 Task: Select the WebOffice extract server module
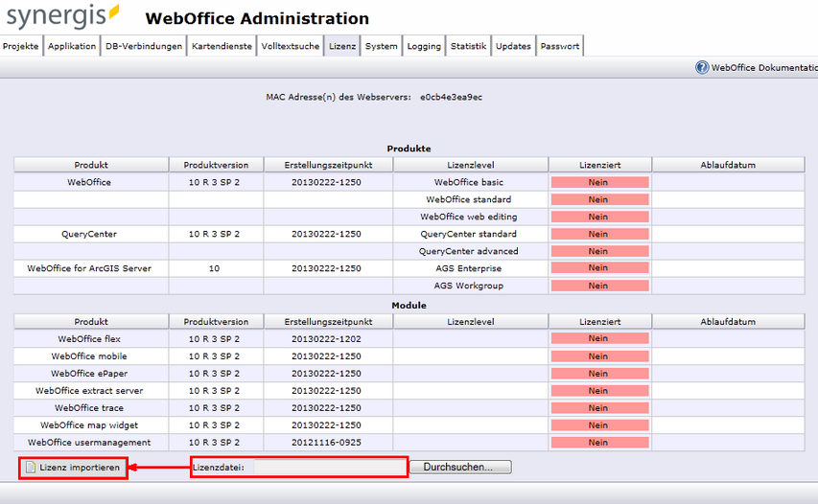[89, 390]
